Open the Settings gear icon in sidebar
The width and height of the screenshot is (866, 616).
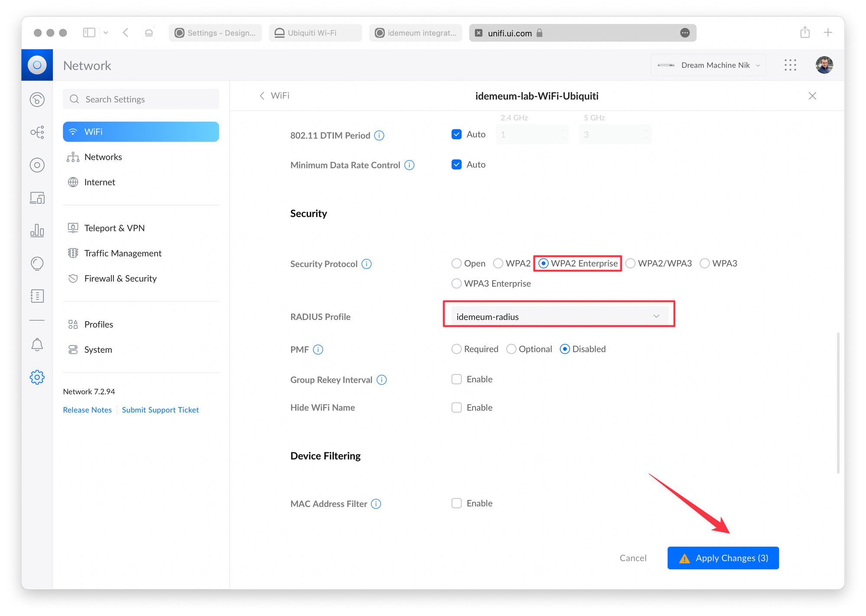37,377
